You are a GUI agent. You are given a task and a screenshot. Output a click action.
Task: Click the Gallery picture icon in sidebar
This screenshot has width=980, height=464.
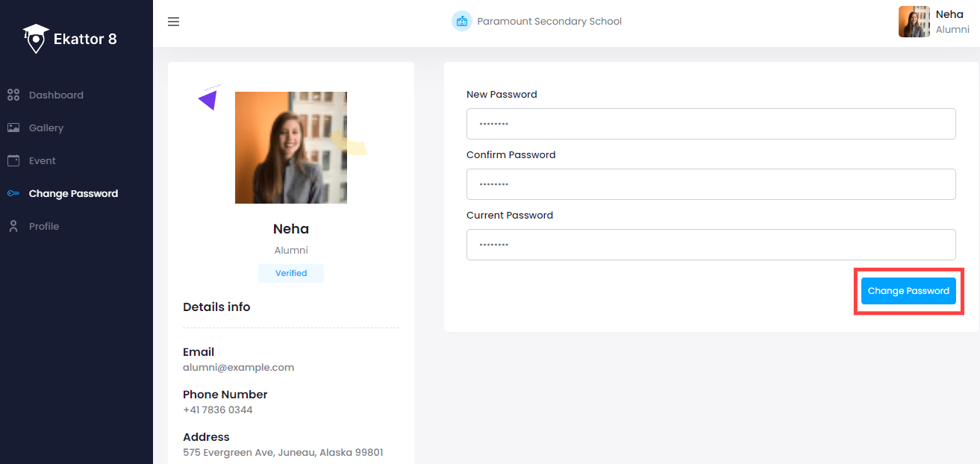pyautogui.click(x=13, y=128)
